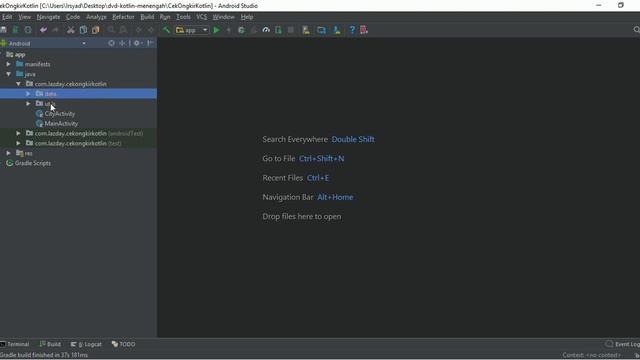Screen dimensions: 640x360
Task: Open the VCS menu
Action: pyautogui.click(x=202, y=17)
